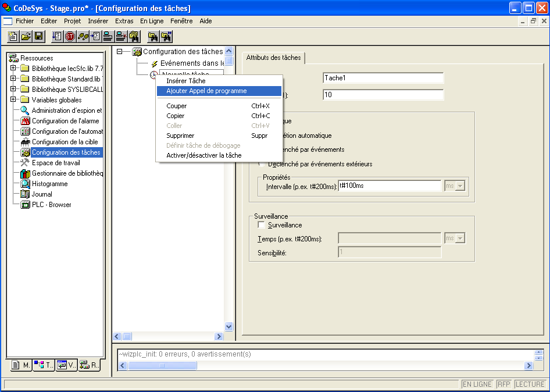The height and width of the screenshot is (392, 550).
Task: Switch to the Modules (M.) bottom tab
Action: (20, 365)
